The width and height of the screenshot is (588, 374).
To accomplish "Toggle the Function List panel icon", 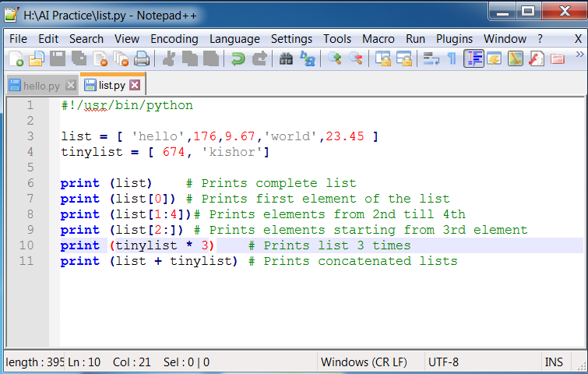I will (537, 59).
